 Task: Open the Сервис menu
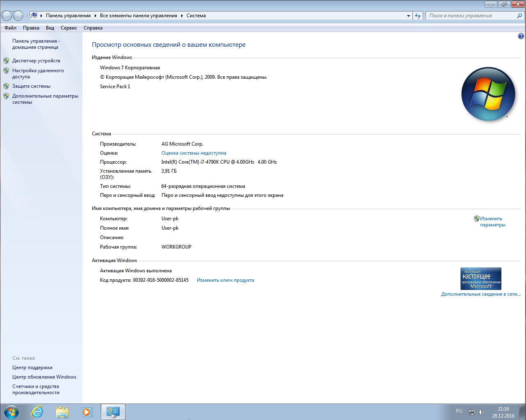69,28
